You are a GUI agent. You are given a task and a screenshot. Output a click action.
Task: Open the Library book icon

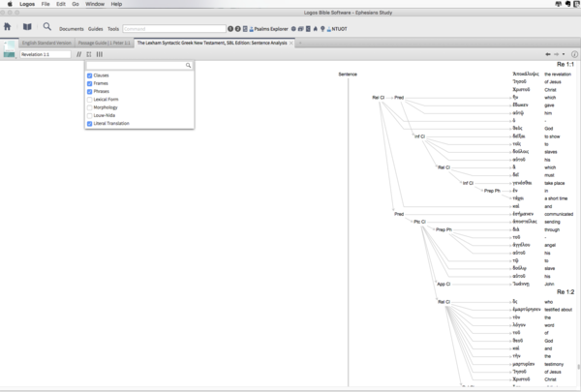point(27,28)
